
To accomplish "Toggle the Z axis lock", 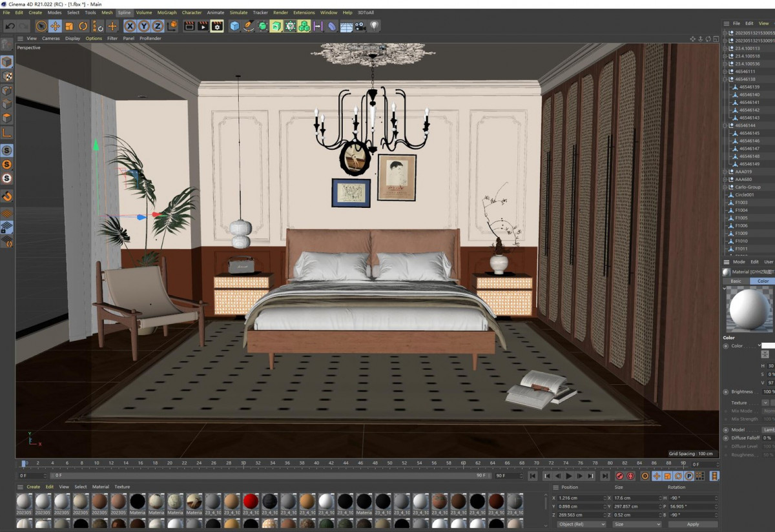I will 158,26.
